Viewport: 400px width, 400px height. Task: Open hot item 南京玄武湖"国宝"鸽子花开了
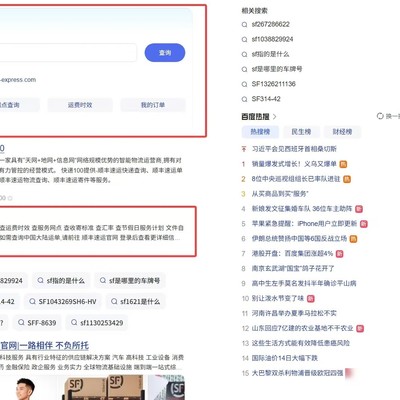coord(293,268)
